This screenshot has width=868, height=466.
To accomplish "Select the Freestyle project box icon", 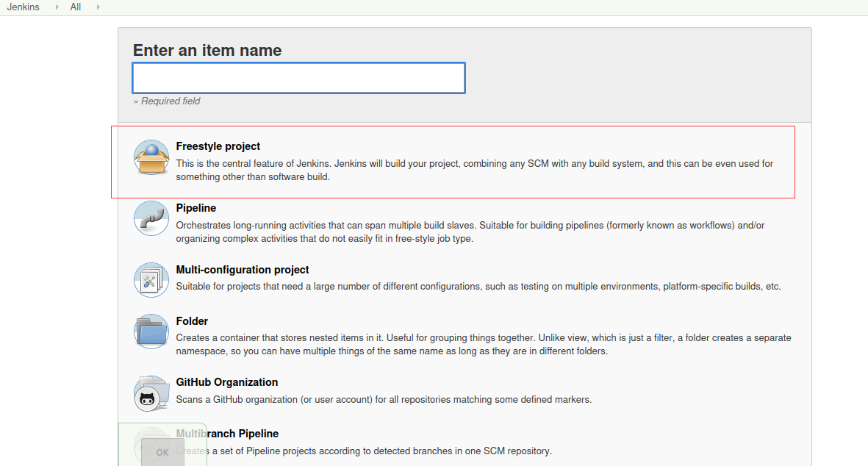I will pyautogui.click(x=151, y=157).
